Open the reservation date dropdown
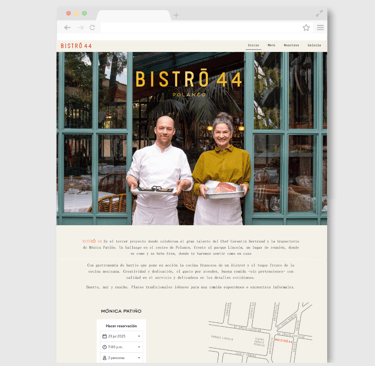Image resolution: width=375 pixels, height=366 pixels. pyautogui.click(x=121, y=336)
